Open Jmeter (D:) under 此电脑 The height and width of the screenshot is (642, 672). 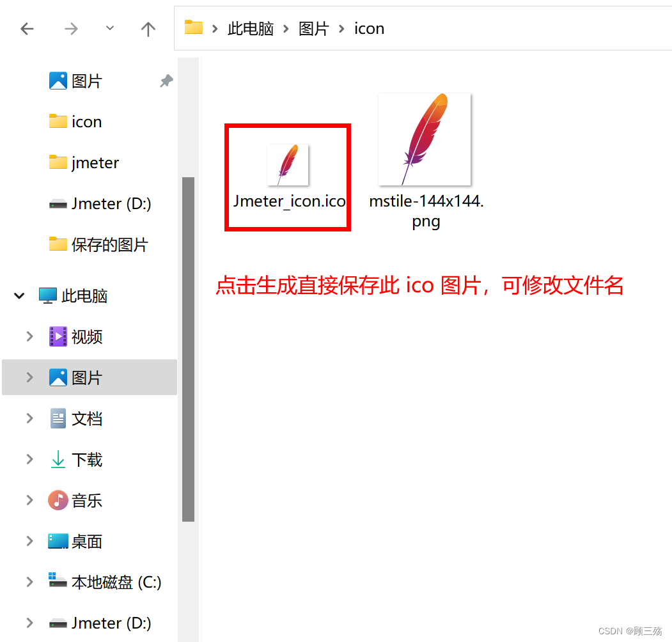point(100,623)
